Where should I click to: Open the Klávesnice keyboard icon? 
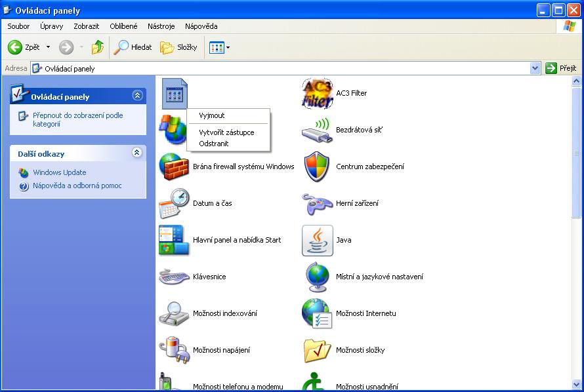click(175, 277)
